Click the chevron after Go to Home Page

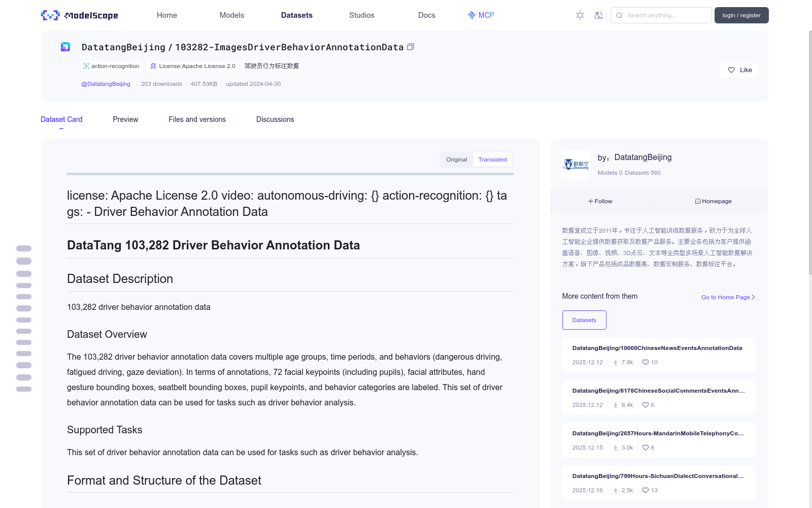753,297
